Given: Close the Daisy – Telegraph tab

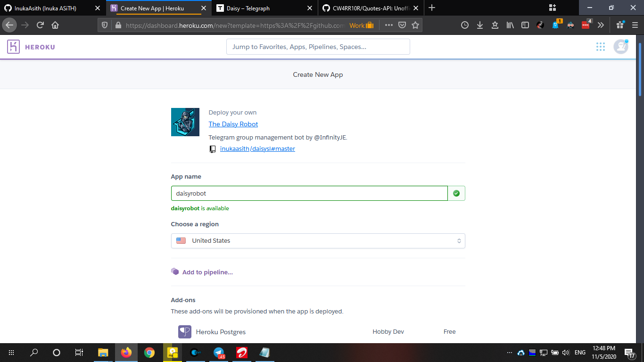Looking at the screenshot, I should pyautogui.click(x=310, y=8).
